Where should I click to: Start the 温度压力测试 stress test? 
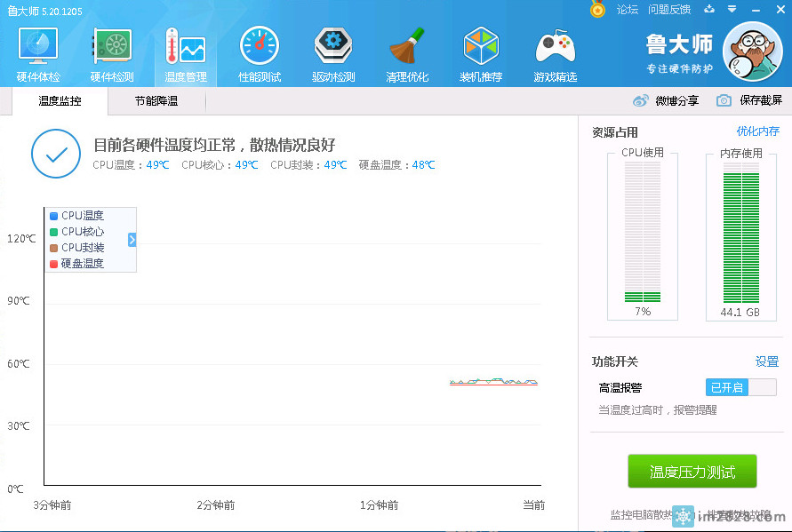(692, 472)
